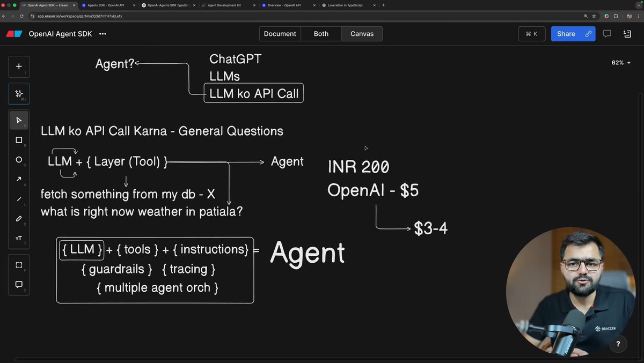Select 'fetch something from my db - X' text
This screenshot has width=644, height=363.
pyautogui.click(x=128, y=194)
